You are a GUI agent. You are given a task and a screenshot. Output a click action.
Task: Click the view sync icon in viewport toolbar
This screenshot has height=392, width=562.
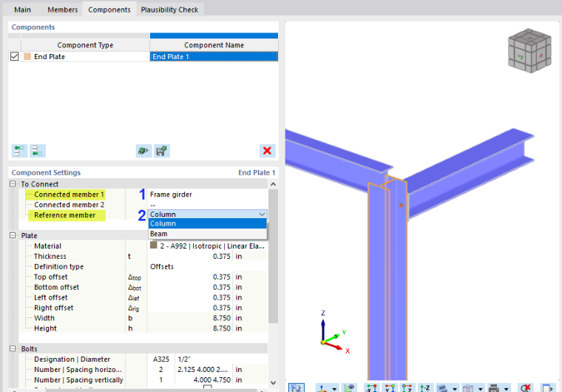pos(297,388)
